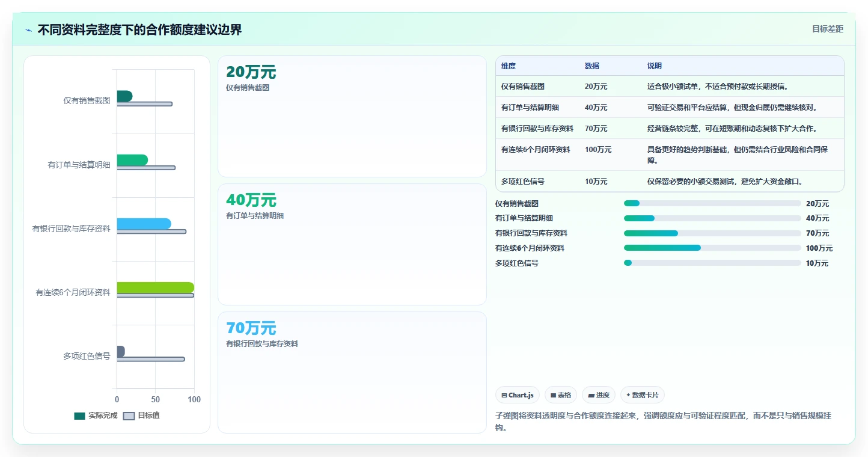Click the 多项红色信号 chart axis label

click(x=87, y=356)
